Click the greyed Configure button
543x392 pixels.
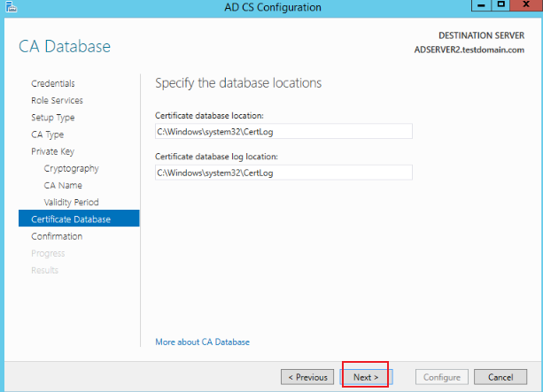(442, 377)
